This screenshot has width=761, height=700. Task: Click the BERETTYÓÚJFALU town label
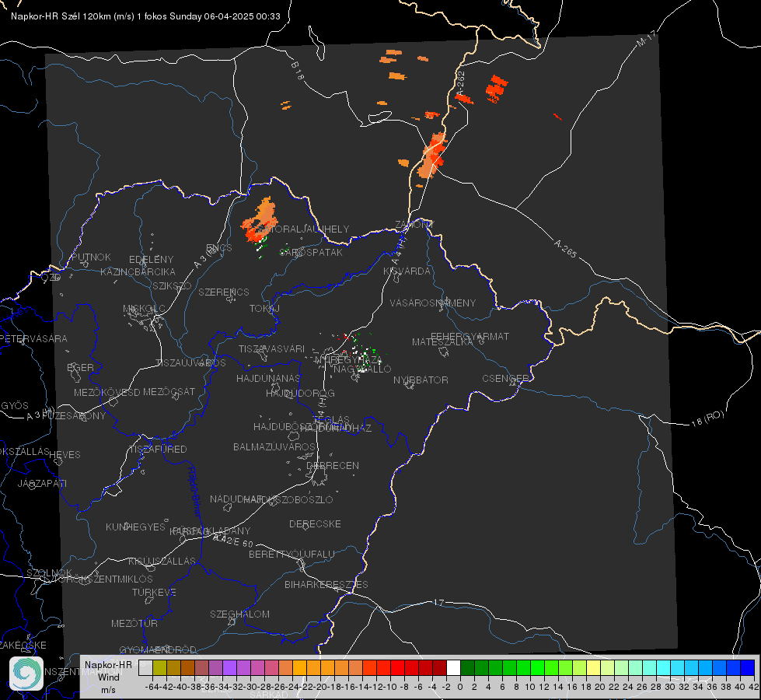coord(291,554)
